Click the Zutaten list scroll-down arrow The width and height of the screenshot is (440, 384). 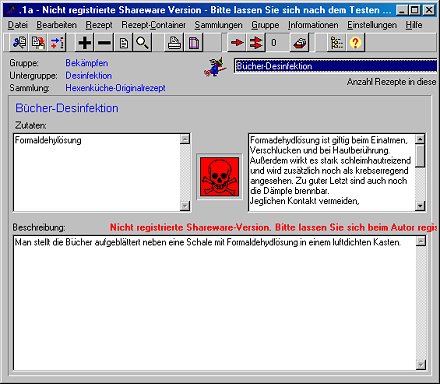tap(185, 206)
